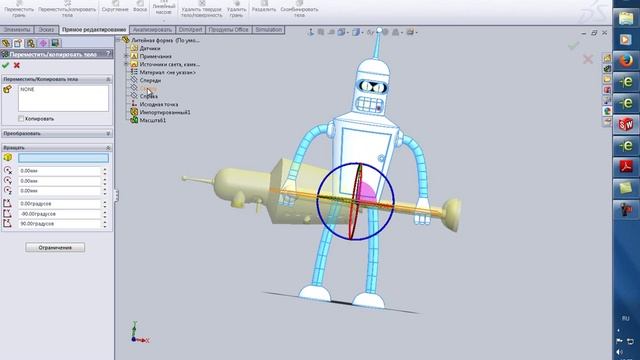This screenshot has width=640, height=360.
Task: Select Исходная точка in tree
Action: click(x=159, y=104)
